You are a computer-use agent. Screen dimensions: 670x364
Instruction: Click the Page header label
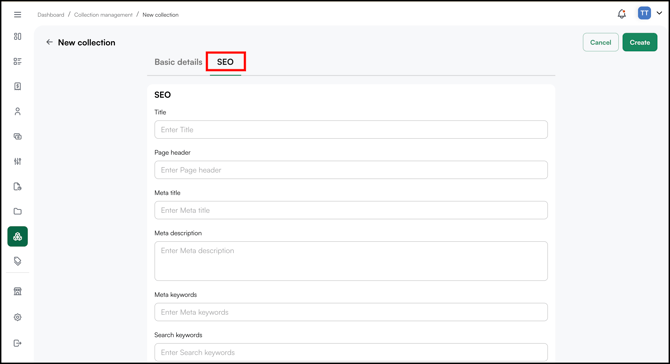172,153
